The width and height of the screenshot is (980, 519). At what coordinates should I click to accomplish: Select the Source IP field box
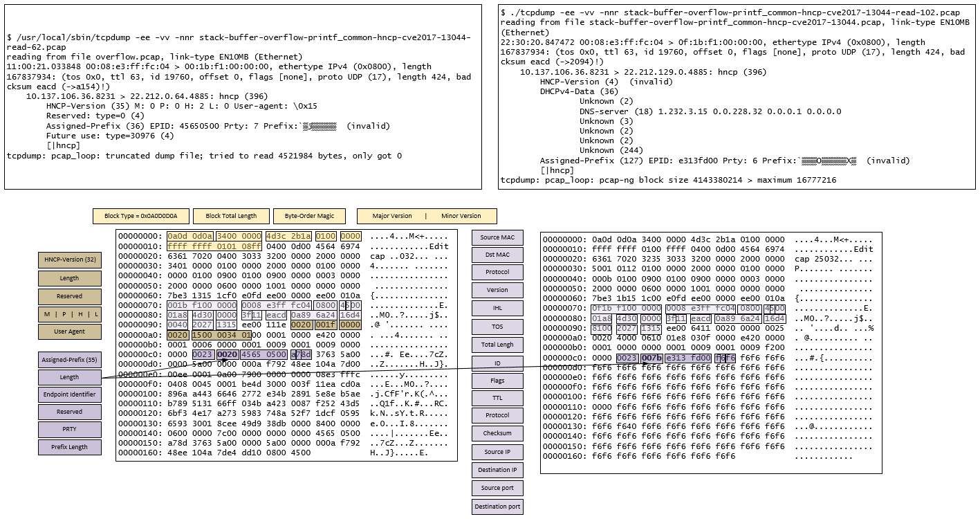[497, 452]
